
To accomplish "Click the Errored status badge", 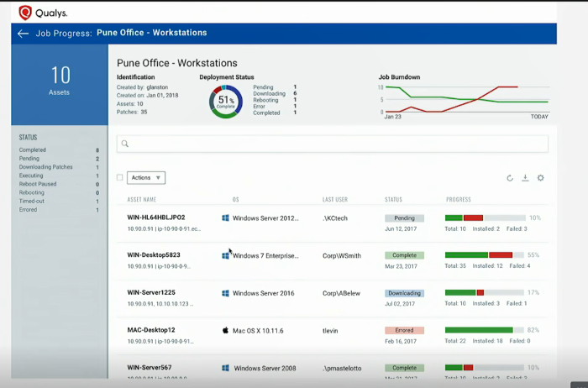I will (404, 330).
